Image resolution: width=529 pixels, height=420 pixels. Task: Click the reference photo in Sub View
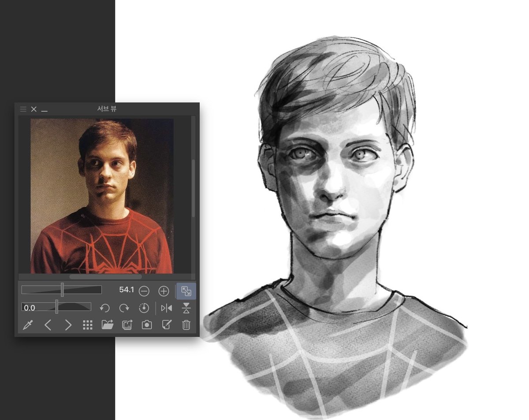pos(102,196)
